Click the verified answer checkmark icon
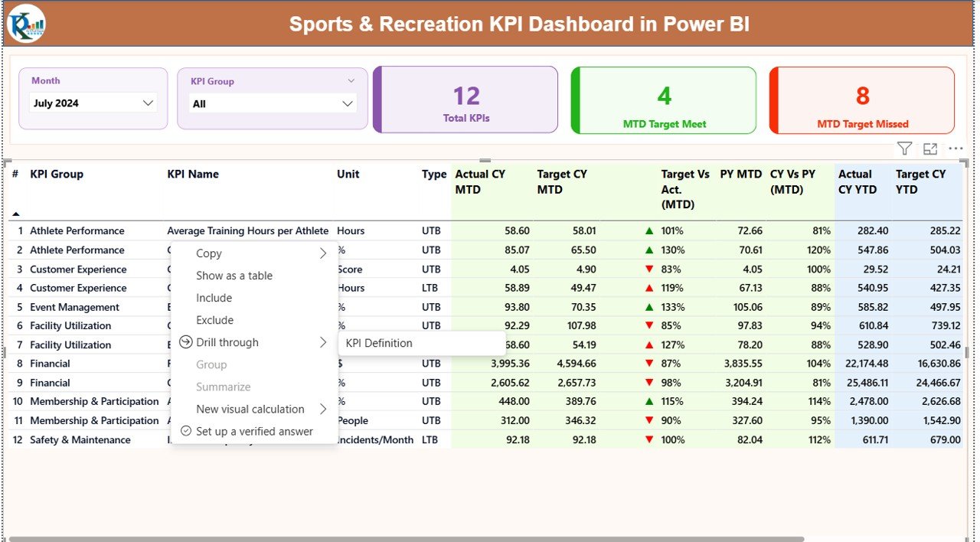Screen dimensions: 980x542 click(187, 431)
